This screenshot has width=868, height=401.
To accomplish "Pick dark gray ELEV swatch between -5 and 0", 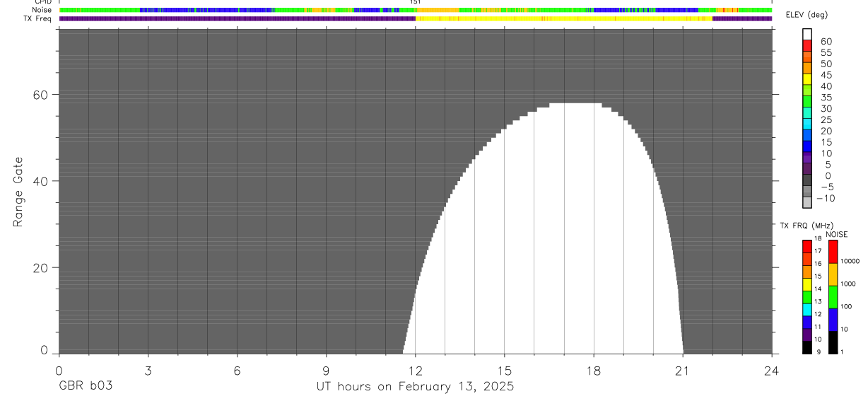I will tap(807, 180).
